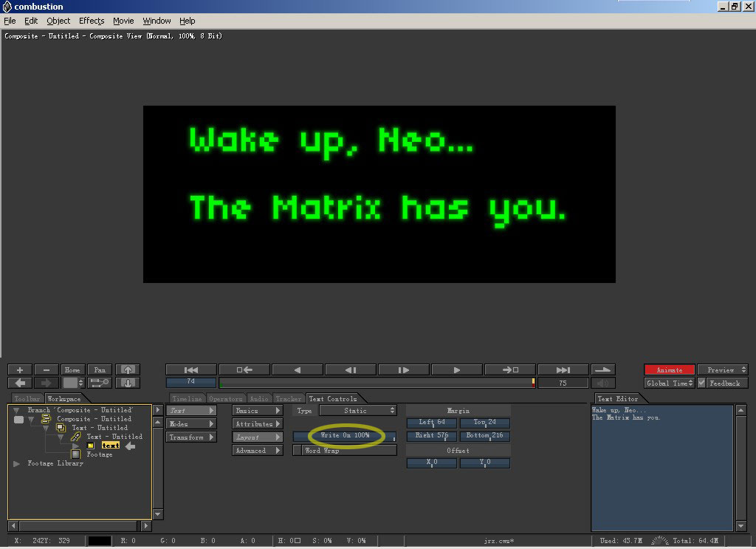The width and height of the screenshot is (756, 549).
Task: Expand the Footage Library tree node
Action: point(17,464)
